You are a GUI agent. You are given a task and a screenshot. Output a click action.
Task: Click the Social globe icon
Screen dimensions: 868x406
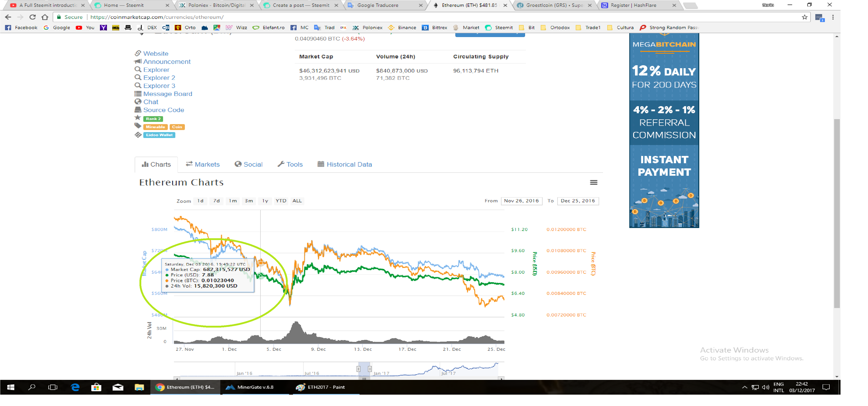tap(238, 164)
